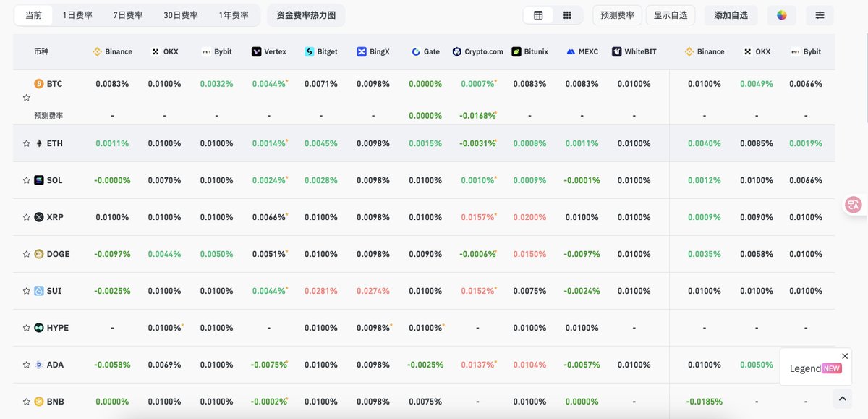
Task: Click BTC Bybit rate 0.0032%
Action: tap(216, 84)
